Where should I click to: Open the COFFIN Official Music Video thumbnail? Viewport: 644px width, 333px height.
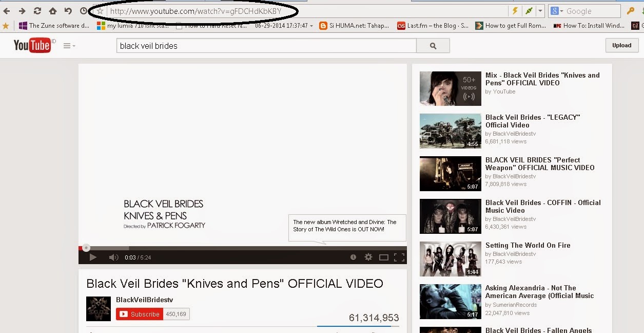451,216
